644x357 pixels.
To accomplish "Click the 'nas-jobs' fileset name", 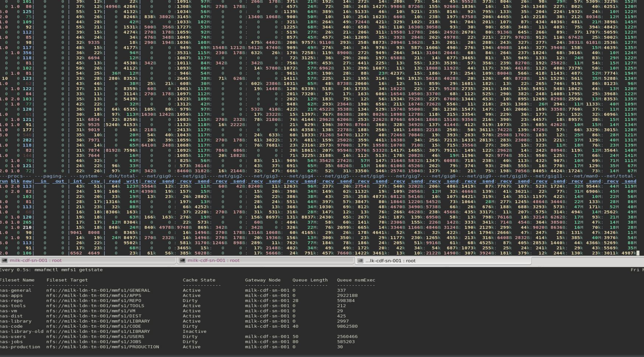I will pos(11,342).
